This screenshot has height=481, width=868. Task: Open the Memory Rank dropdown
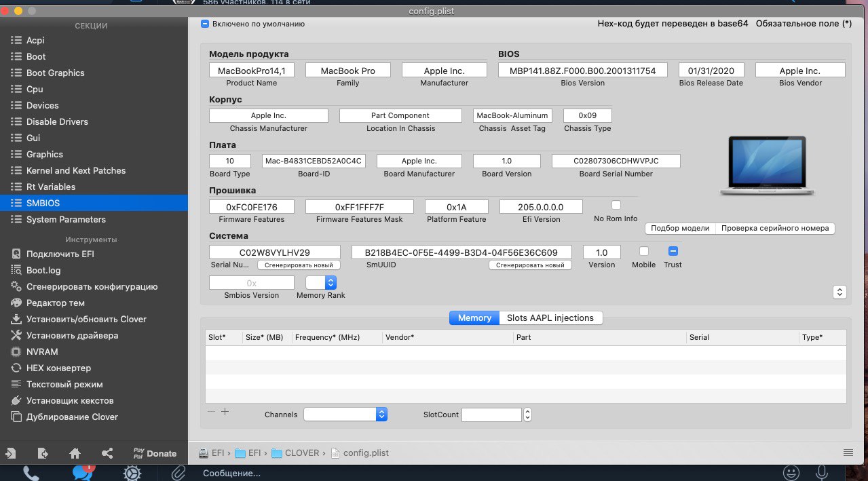click(x=321, y=282)
